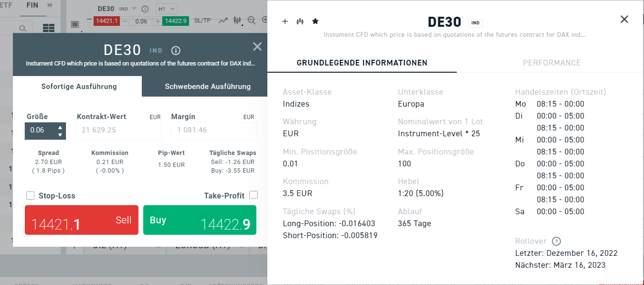Click the plus icon in the DE30 info panel
The image size is (644, 285).
[285, 22]
